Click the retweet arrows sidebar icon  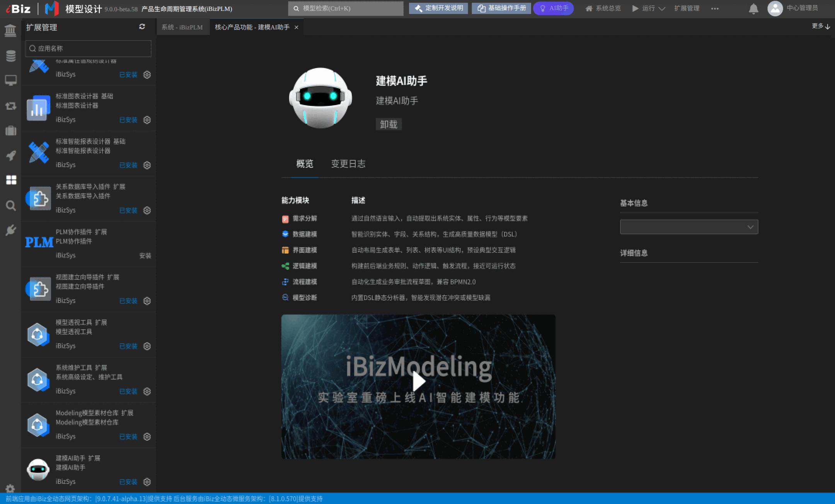11,106
